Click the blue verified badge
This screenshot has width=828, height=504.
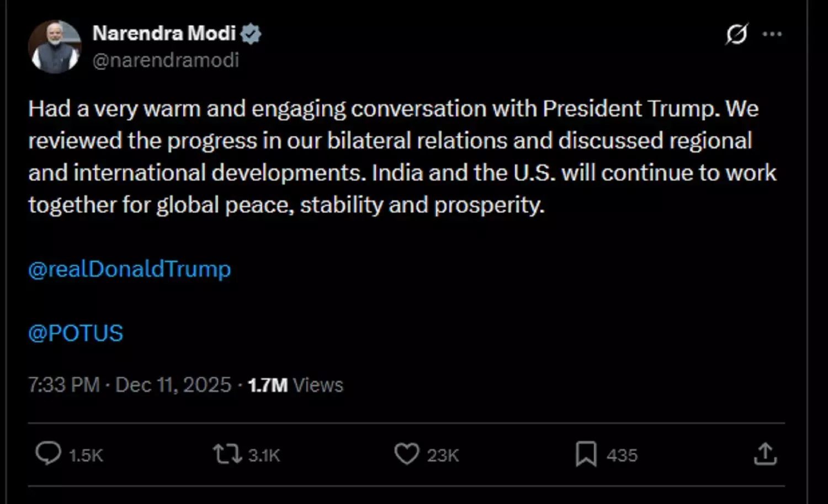251,34
